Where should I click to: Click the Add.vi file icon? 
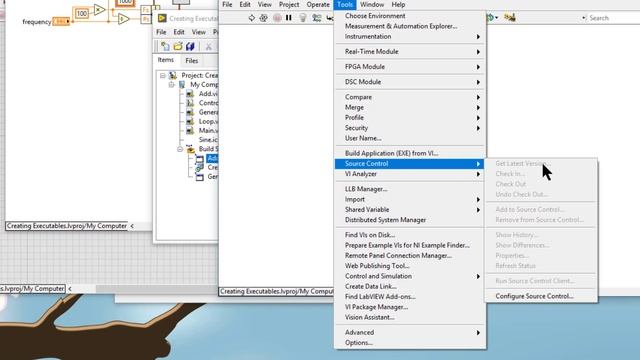tap(190, 94)
